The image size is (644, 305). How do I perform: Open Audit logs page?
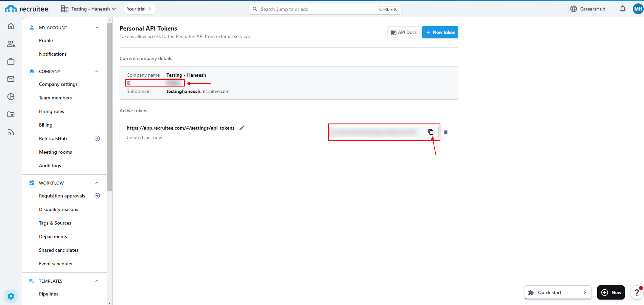click(x=50, y=166)
